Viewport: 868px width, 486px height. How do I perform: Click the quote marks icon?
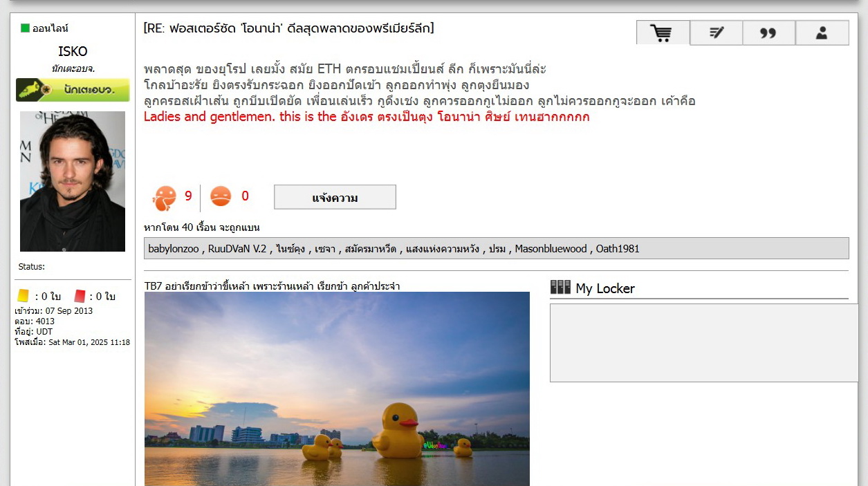[768, 32]
